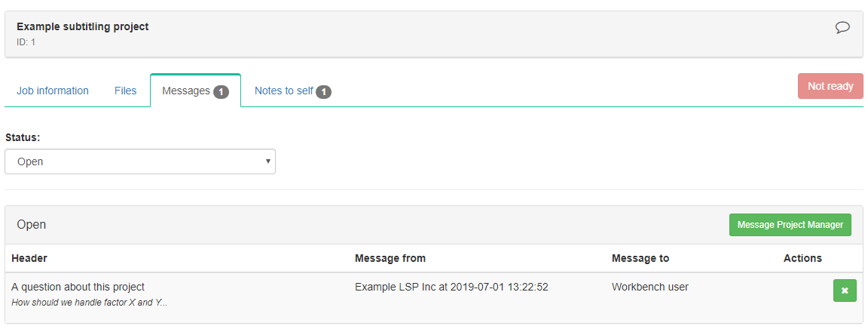Viewport: 868px width, 329px height.
Task: Go to the Notes to self tab
Action: 293,91
